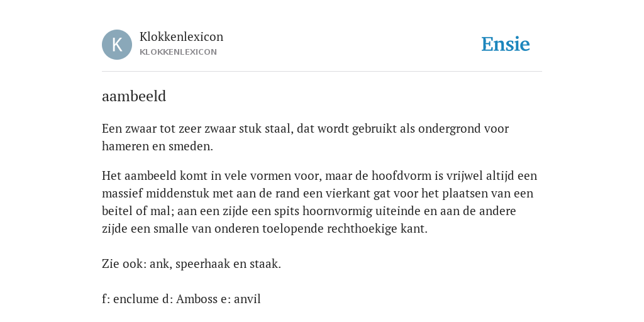Click the first definition paragraph about staal
The image size is (644, 322).
(x=306, y=137)
